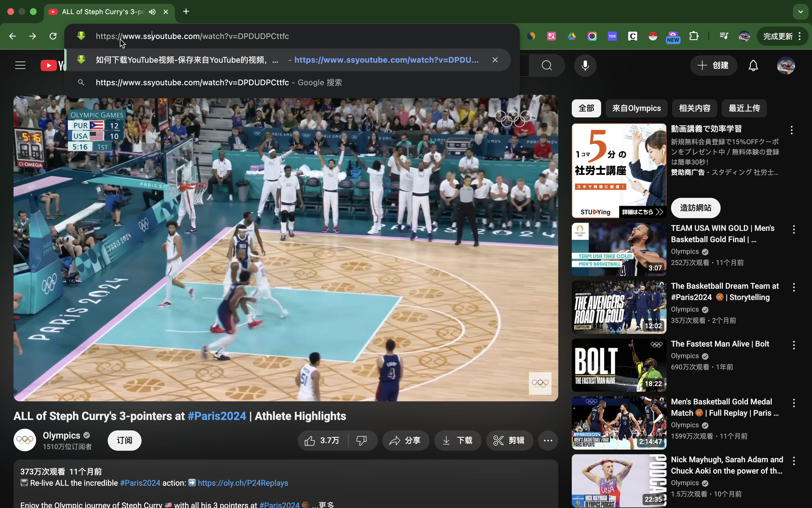Click the extension icon with NEW badge
This screenshot has height=508, width=812.
coord(673,37)
